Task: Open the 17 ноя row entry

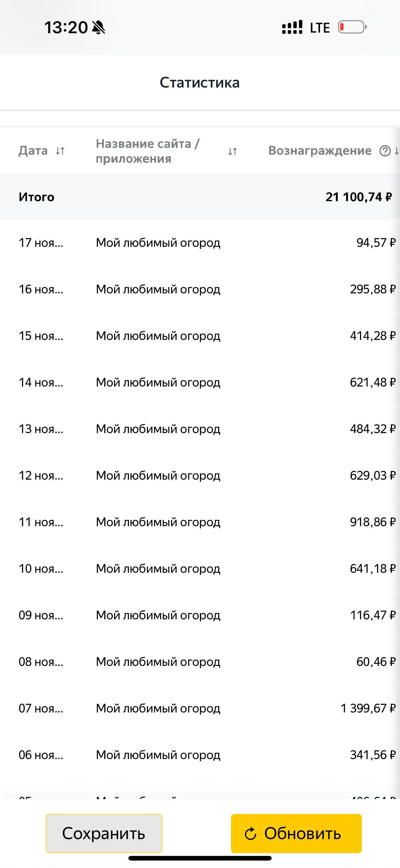Action: (x=41, y=243)
